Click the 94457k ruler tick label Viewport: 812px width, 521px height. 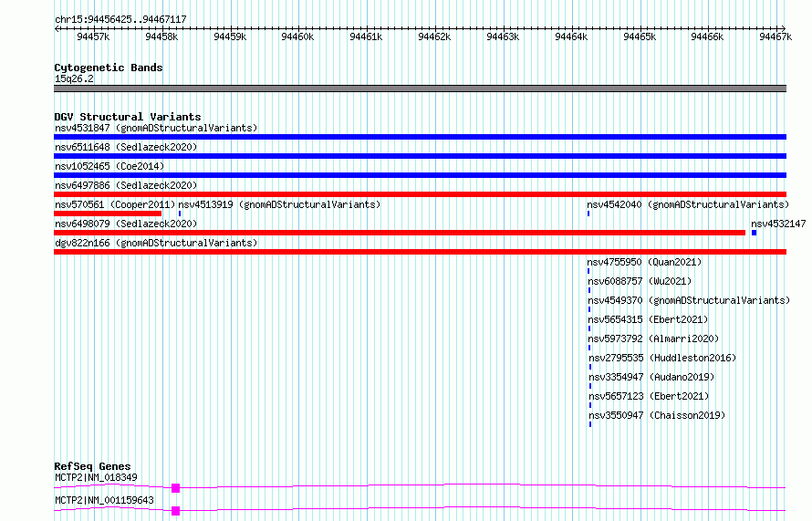(x=93, y=36)
